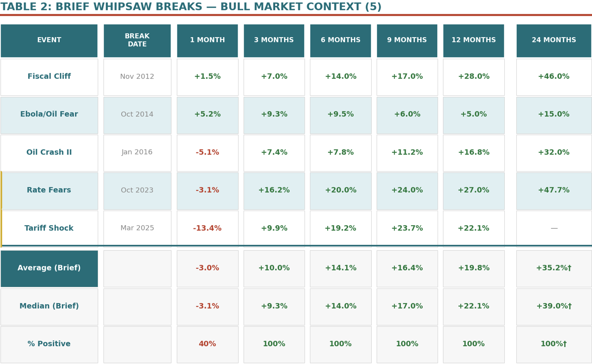Select the Tariff Shock row label

point(49,228)
